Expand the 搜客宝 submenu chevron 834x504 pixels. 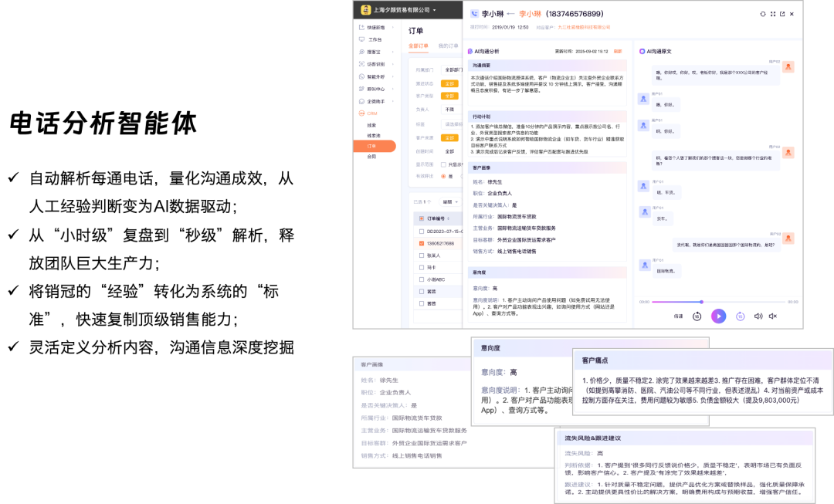[x=393, y=52]
